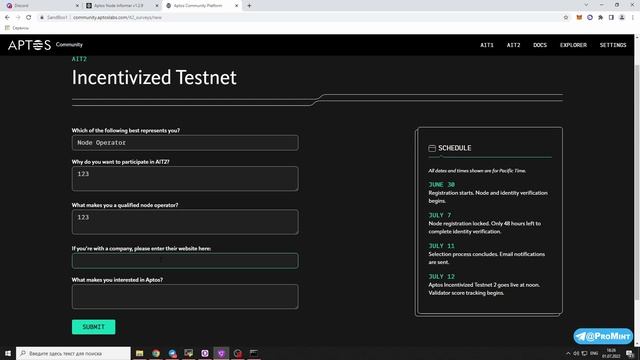Click the 'JULY 12' schedule date

tap(441, 276)
